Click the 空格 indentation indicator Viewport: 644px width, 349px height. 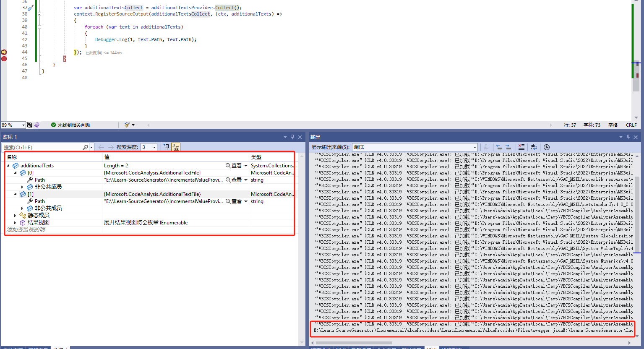[613, 125]
